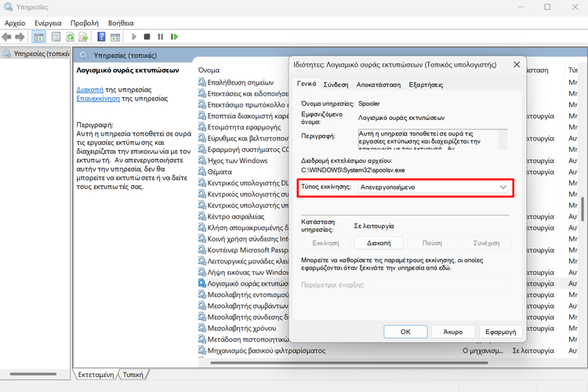
Task: Select Κέντρο ασφαλείας service in list
Action: click(236, 216)
